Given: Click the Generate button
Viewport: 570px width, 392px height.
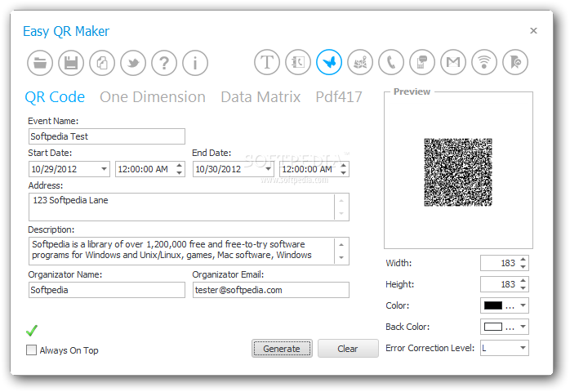Looking at the screenshot, I should tap(282, 349).
